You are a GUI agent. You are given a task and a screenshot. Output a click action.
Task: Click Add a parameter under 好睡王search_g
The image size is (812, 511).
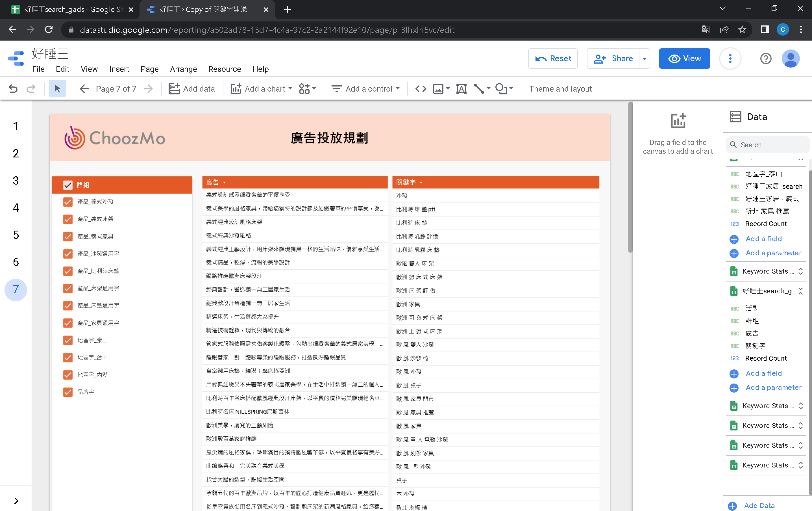pos(773,387)
